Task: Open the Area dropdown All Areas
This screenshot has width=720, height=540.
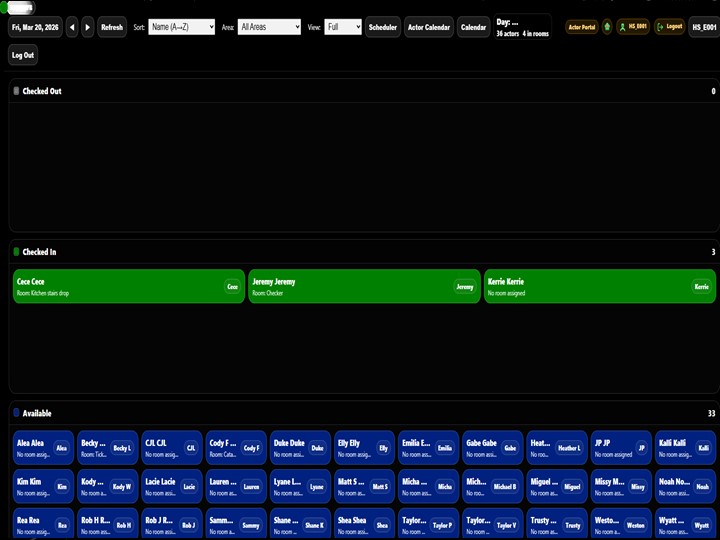Action: [269, 27]
